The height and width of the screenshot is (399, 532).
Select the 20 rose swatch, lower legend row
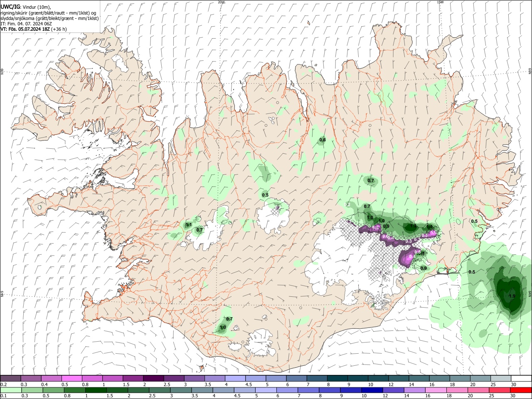[x=478, y=390]
